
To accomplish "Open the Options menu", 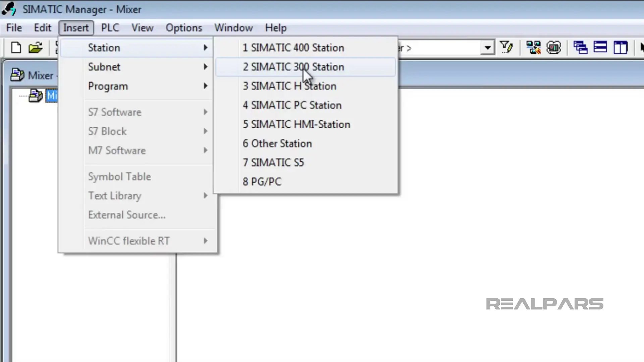I will pyautogui.click(x=184, y=27).
